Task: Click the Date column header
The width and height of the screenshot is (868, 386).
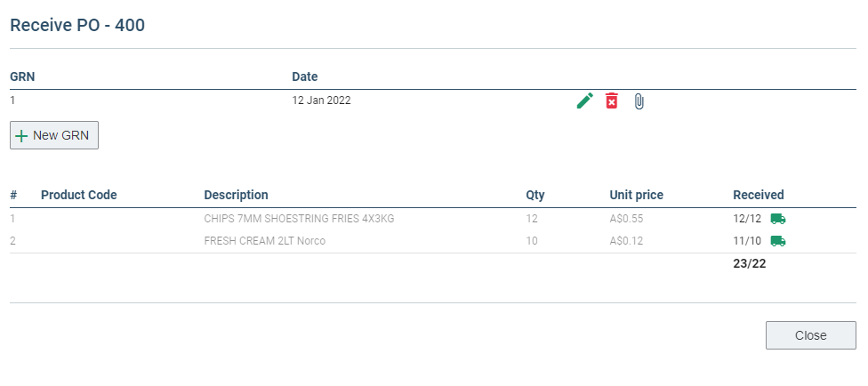Action: tap(305, 76)
